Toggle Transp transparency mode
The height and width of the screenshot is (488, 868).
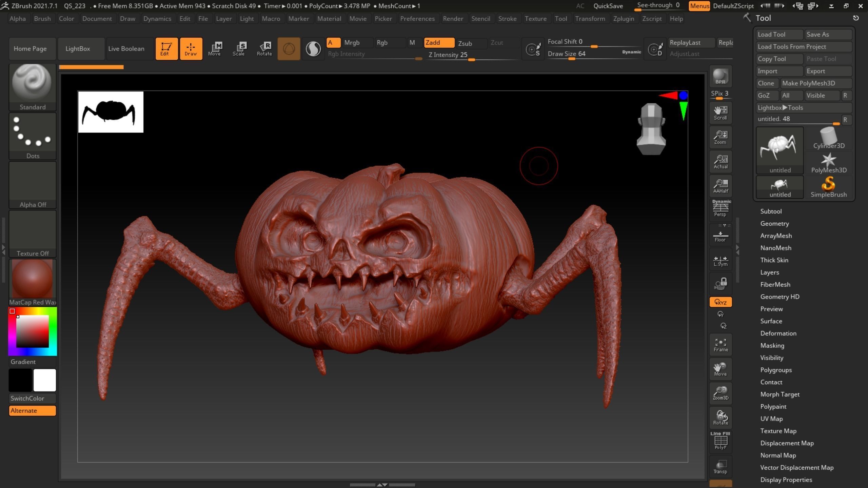[721, 466]
